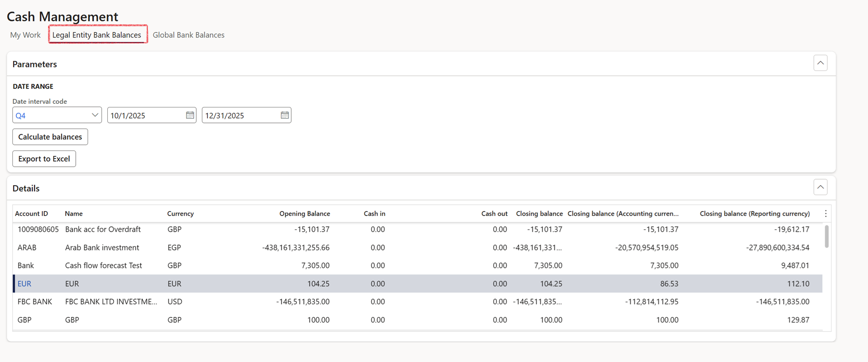
Task: Sort by the Closing balance column header
Action: point(539,213)
